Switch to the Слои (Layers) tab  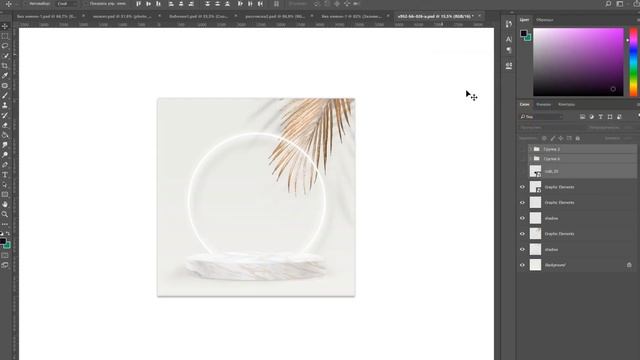tap(524, 104)
